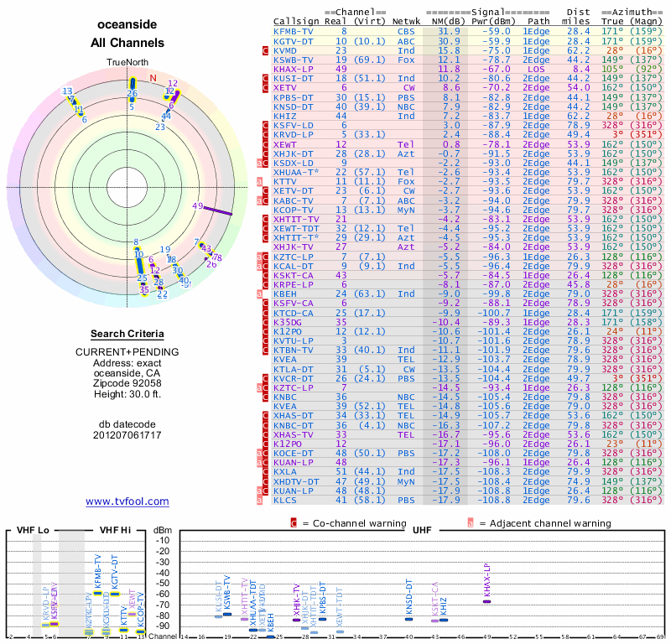
Task: Open the www.tvfool.com link
Action: tap(127, 501)
